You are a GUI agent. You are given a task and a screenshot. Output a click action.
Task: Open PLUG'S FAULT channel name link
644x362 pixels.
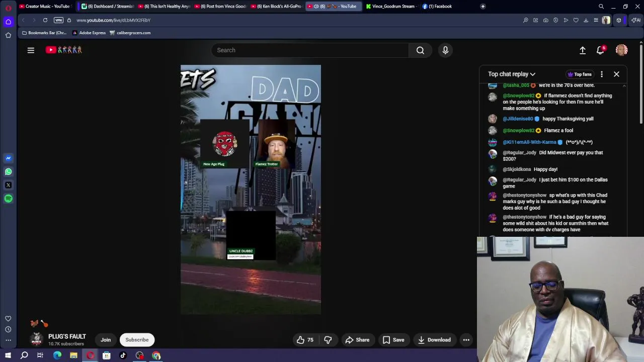(x=67, y=336)
